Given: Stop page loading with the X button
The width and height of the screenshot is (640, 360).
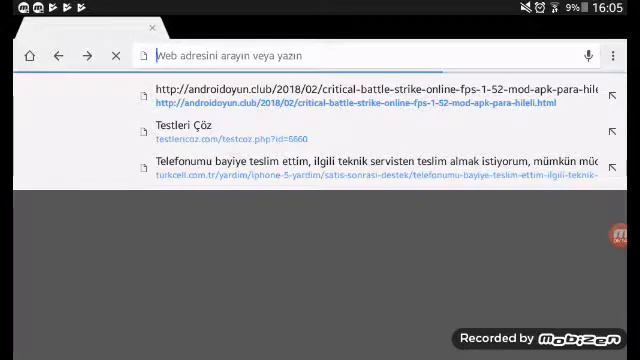Looking at the screenshot, I should (x=116, y=56).
